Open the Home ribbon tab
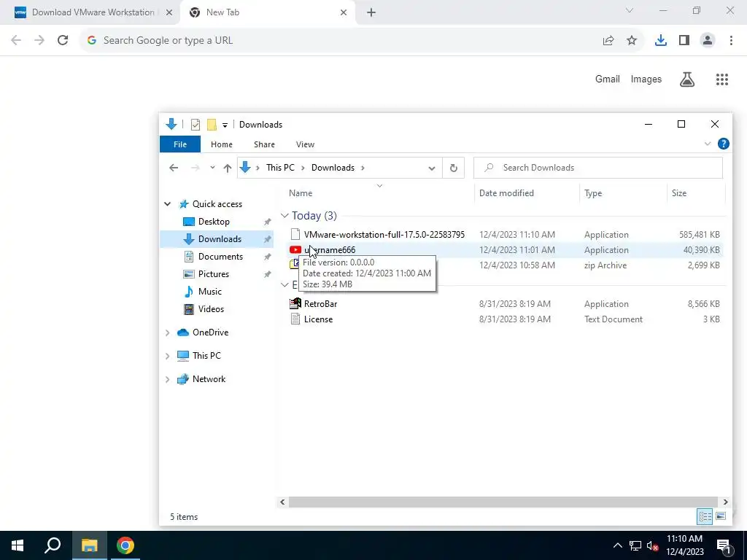 coord(222,144)
